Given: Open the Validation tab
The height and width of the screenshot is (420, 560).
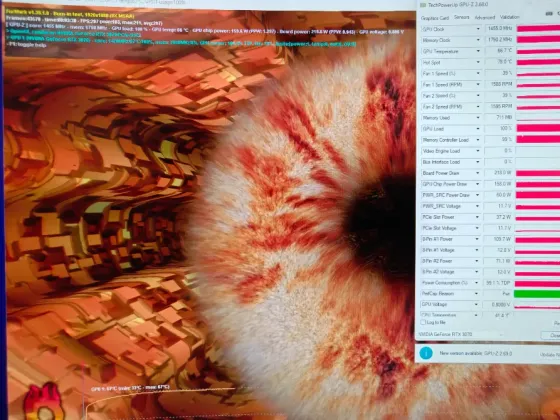Looking at the screenshot, I should pos(510,17).
